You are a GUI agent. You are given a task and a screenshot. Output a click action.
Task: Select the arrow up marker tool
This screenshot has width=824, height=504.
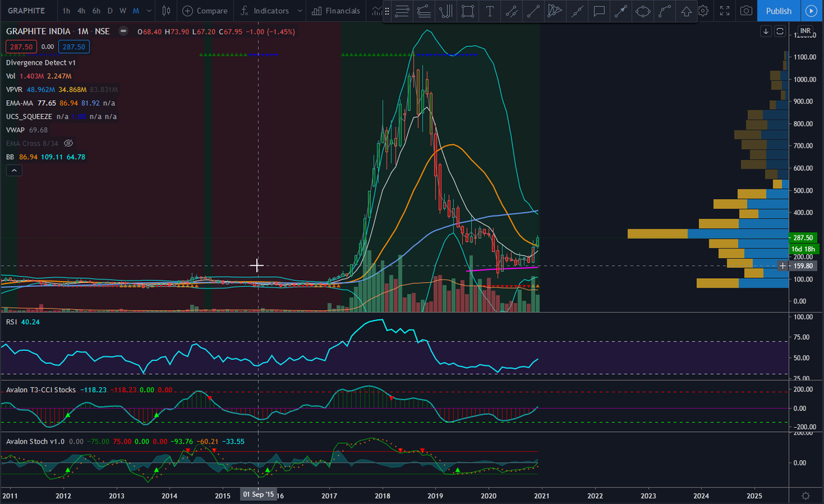click(686, 11)
